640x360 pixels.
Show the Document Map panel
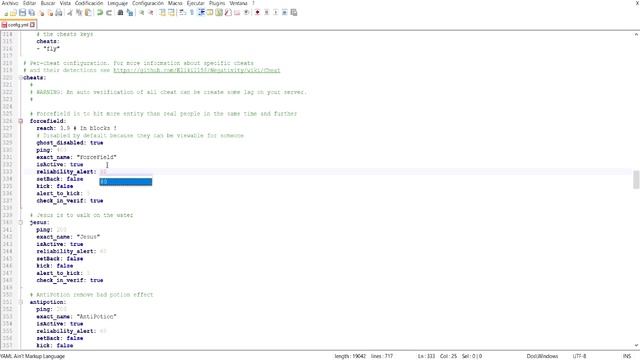point(219,13)
